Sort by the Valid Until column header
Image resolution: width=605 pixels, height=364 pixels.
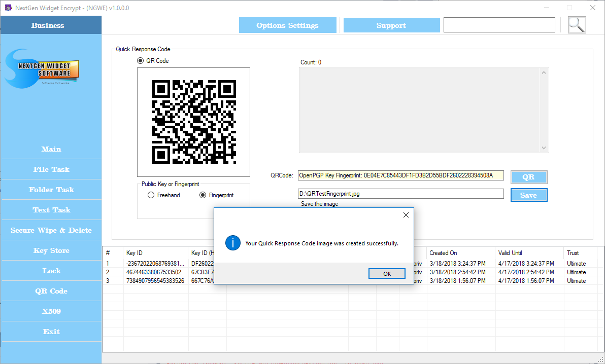click(x=530, y=253)
